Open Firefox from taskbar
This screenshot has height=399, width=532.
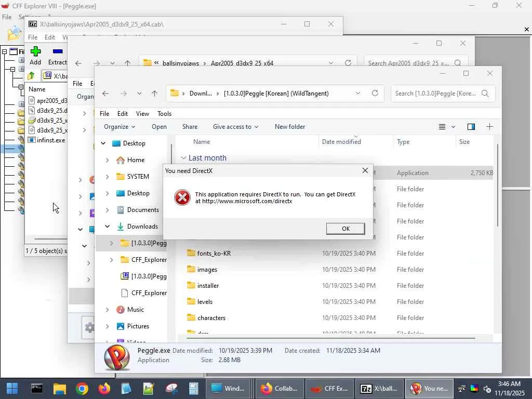click(x=104, y=388)
